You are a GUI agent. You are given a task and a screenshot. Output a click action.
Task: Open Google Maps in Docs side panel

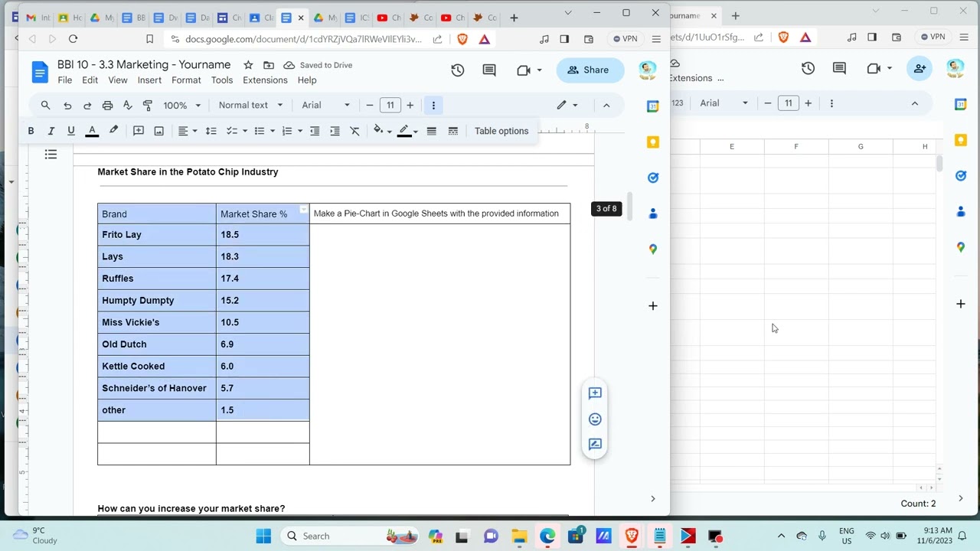click(653, 249)
